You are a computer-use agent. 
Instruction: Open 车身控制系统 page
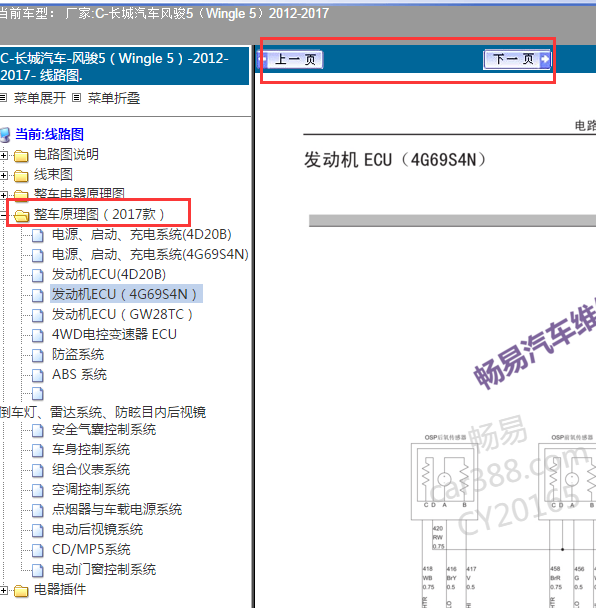coord(91,450)
